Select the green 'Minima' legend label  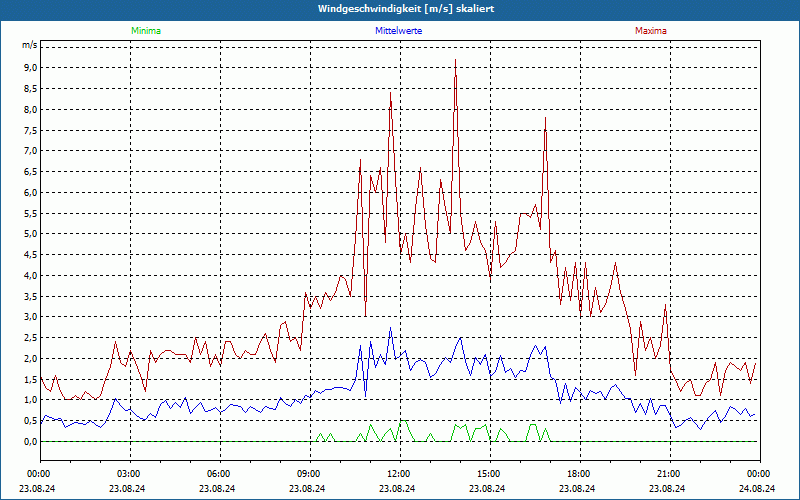pyautogui.click(x=146, y=31)
